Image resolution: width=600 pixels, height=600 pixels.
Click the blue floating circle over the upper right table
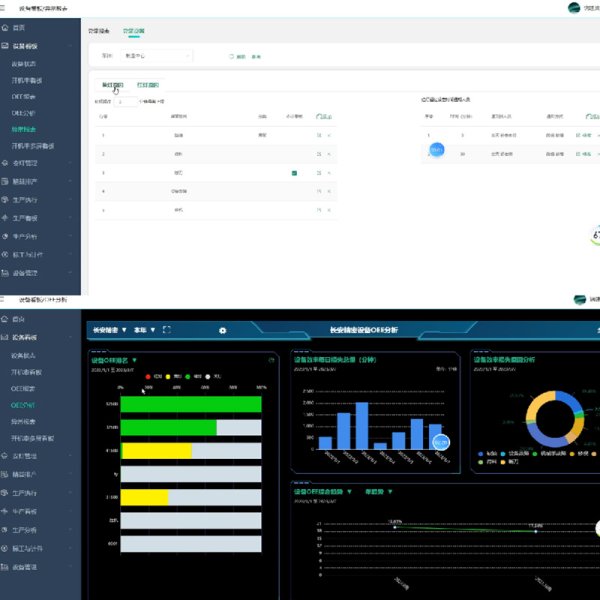436,149
